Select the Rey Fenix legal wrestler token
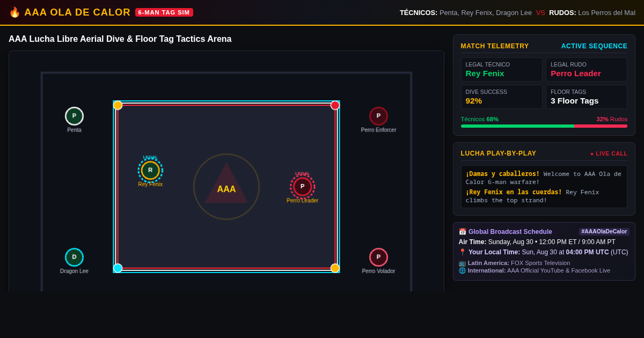The width and height of the screenshot is (644, 338). click(150, 170)
